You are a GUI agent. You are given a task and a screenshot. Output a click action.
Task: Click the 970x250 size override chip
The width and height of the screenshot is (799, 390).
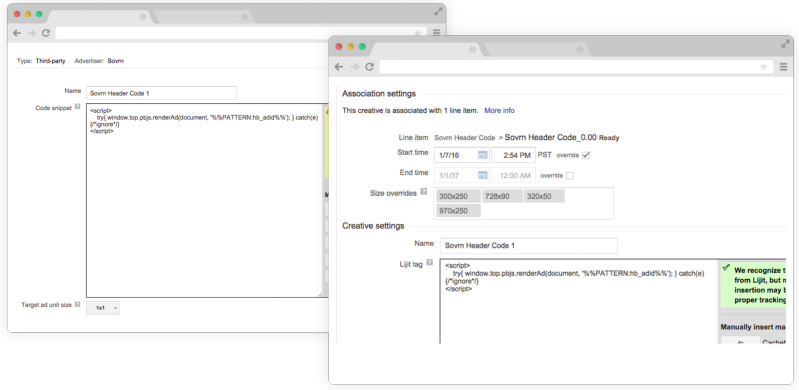[458, 211]
